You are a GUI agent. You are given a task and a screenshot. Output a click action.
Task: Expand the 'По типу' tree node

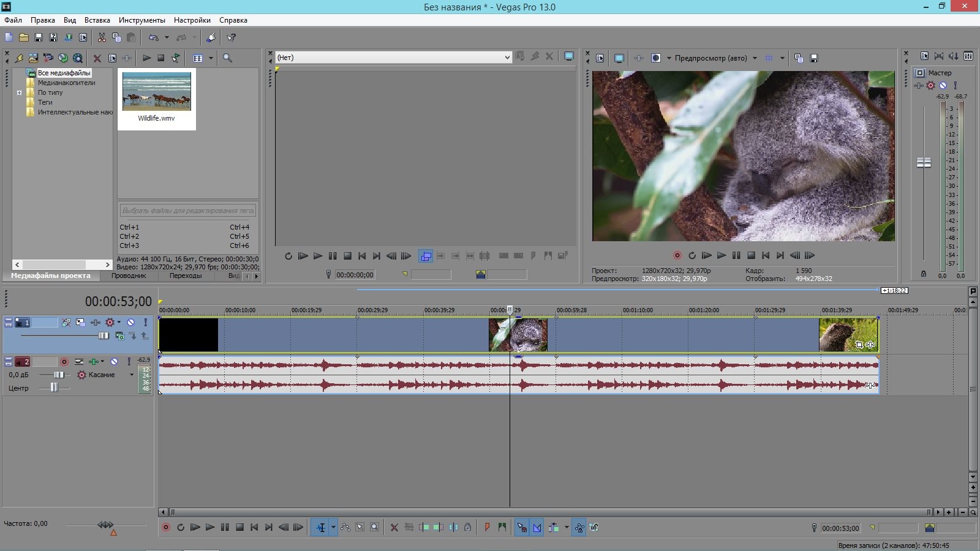[x=19, y=92]
